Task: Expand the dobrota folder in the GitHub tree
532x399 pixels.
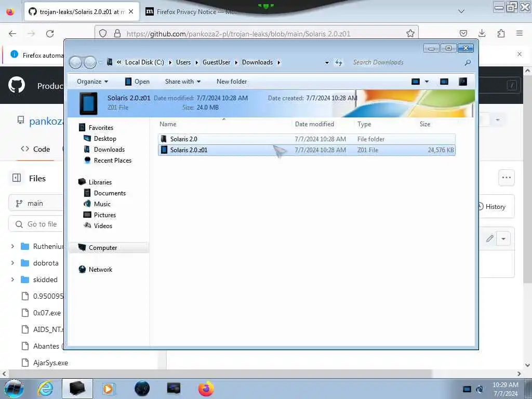Action: [x=12, y=263]
